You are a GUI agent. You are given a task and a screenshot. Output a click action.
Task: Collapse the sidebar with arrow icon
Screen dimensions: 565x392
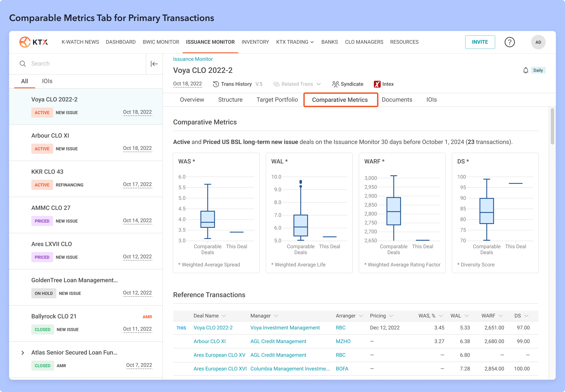pyautogui.click(x=154, y=64)
